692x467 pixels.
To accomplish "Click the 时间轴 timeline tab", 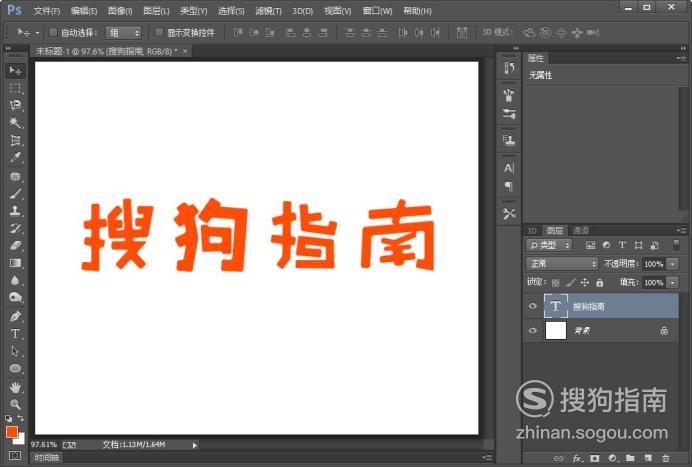I will (x=47, y=458).
